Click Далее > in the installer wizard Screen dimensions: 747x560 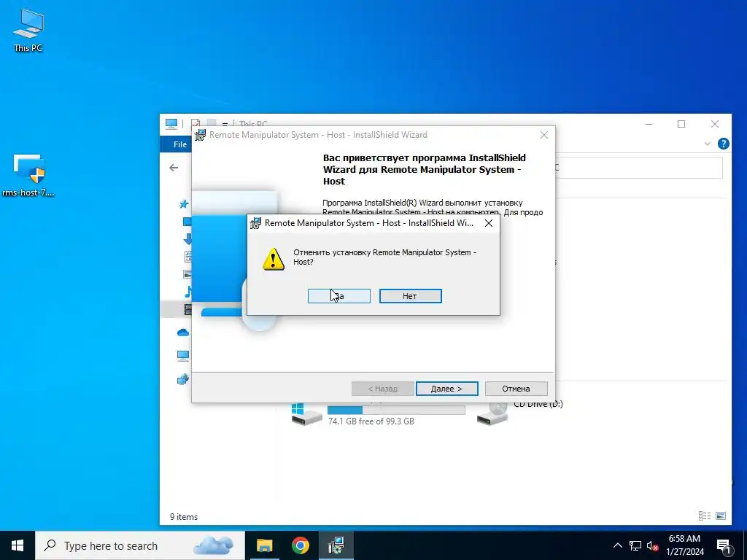point(446,389)
